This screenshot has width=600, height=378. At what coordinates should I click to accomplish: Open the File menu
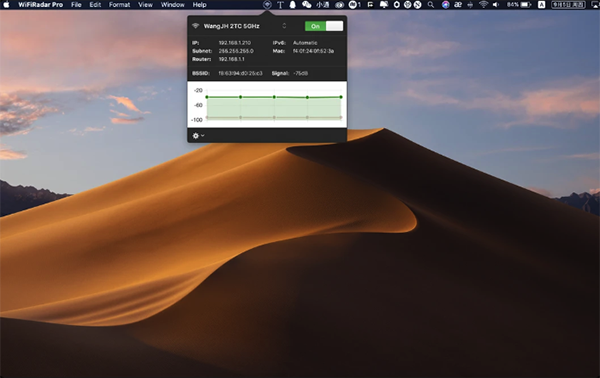click(x=76, y=5)
